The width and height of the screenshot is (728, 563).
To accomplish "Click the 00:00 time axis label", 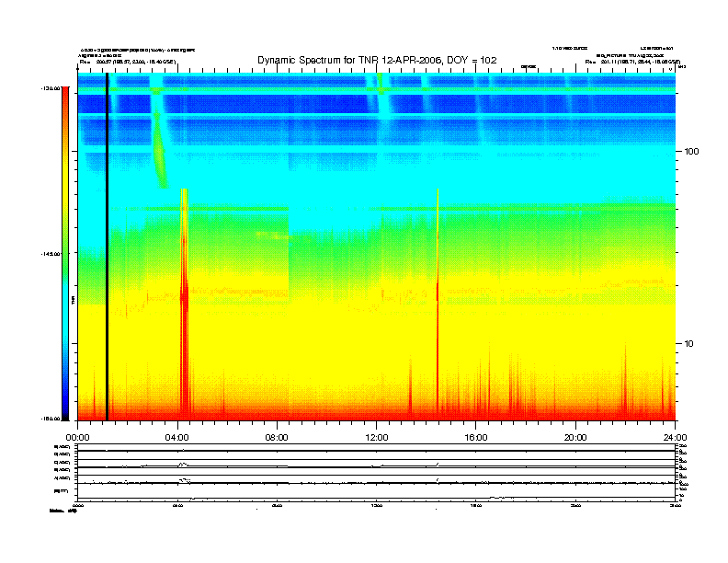I will [x=77, y=438].
